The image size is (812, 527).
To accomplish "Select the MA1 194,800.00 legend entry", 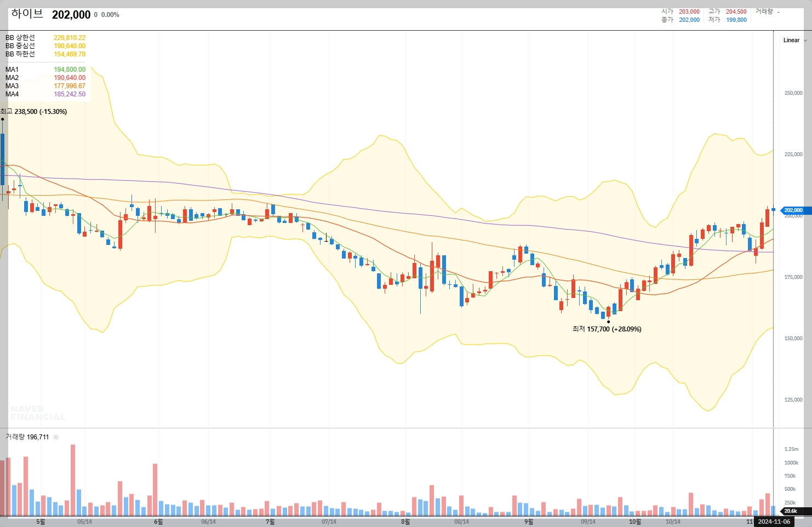I will click(x=45, y=70).
